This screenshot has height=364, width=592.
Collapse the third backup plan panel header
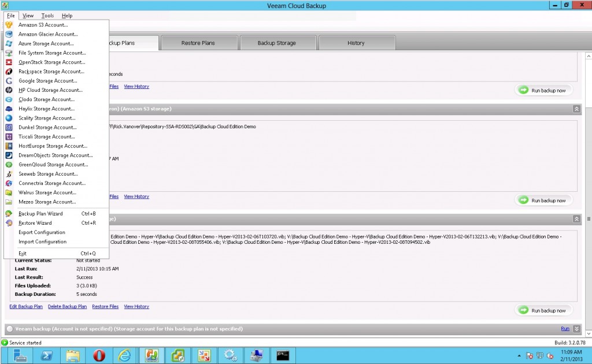tap(576, 219)
